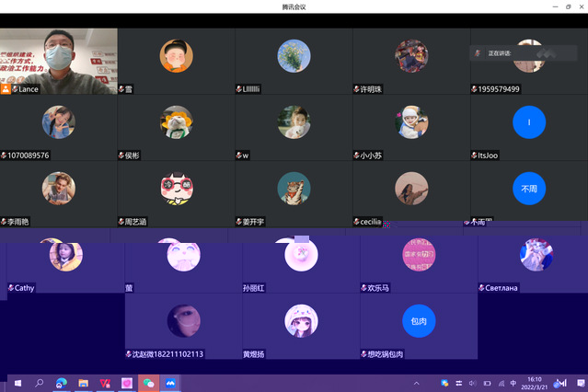Click the anime girl avatar of 黄煜扬
Screen dimensions: 588x392
click(301, 321)
